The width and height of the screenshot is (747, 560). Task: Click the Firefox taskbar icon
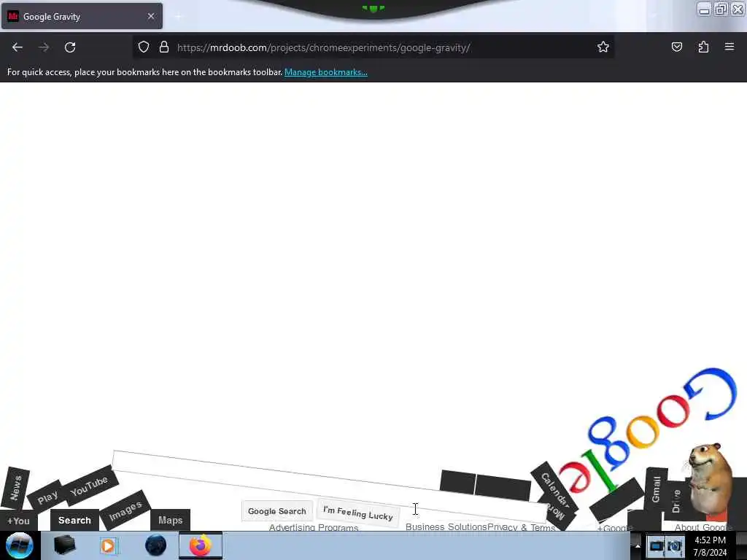pos(201,545)
